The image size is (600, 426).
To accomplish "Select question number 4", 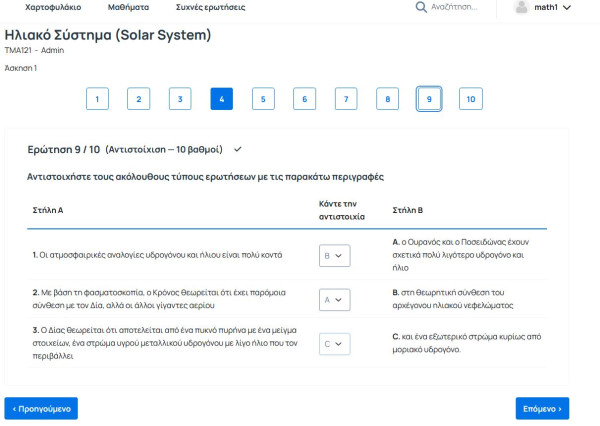I will (x=222, y=99).
